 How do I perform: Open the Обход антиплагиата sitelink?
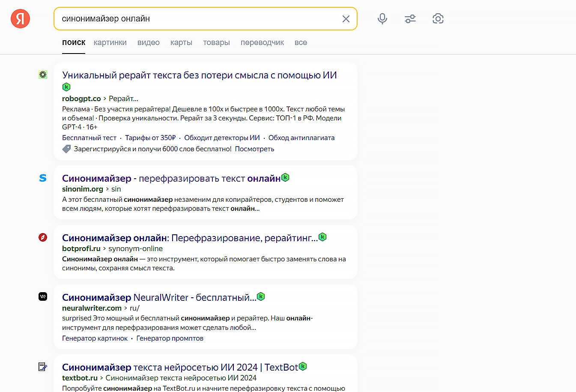pos(301,138)
